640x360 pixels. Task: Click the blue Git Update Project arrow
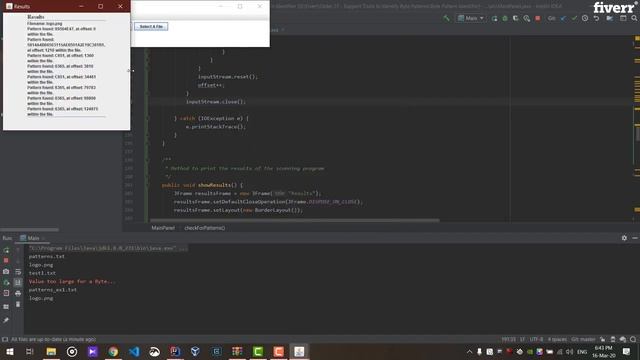click(563, 18)
